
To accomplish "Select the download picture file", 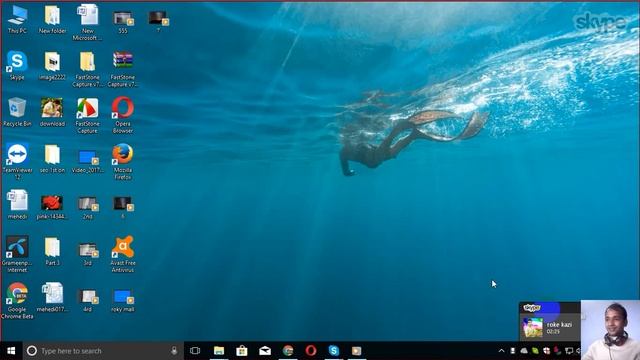I will click(x=52, y=112).
